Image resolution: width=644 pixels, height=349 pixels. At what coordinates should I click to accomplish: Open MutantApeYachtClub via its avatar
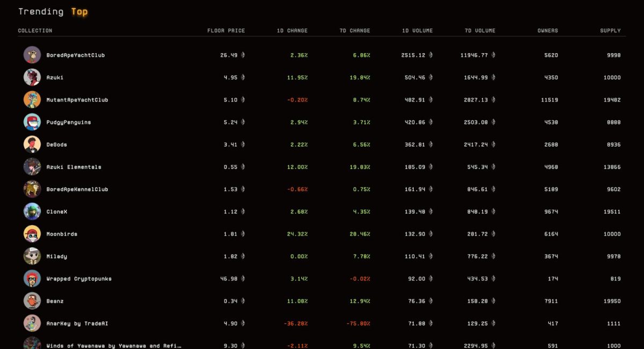pyautogui.click(x=32, y=100)
